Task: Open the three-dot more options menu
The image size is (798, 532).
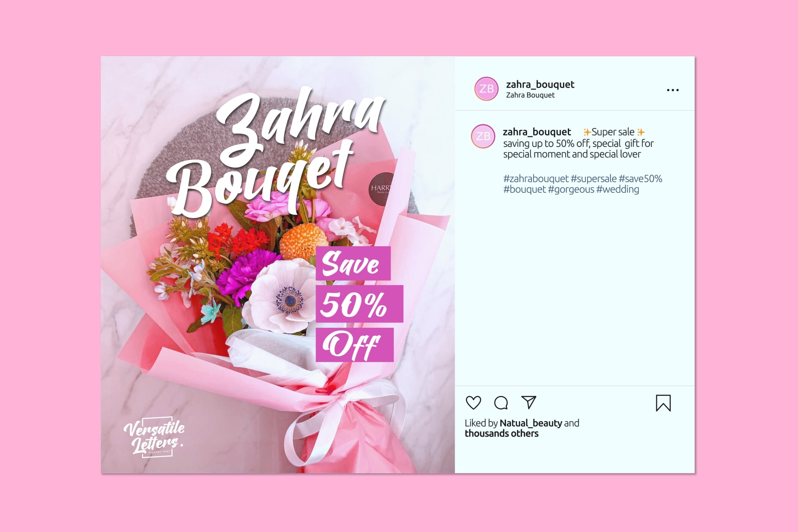Action: tap(673, 90)
